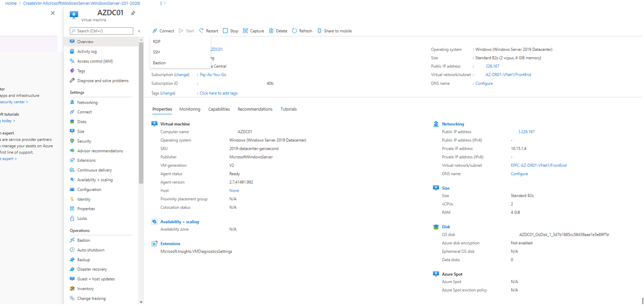Screen dimensions: 644x306
Task: Click the Azure Spot section heading
Action: 452,274
